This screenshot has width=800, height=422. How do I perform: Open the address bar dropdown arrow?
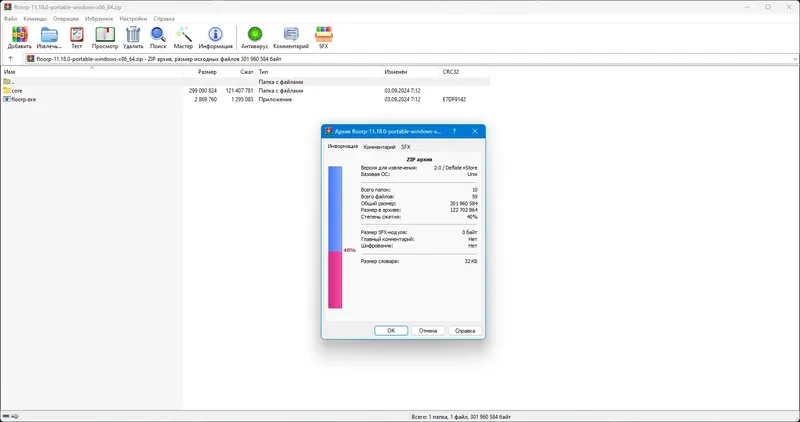(x=795, y=59)
